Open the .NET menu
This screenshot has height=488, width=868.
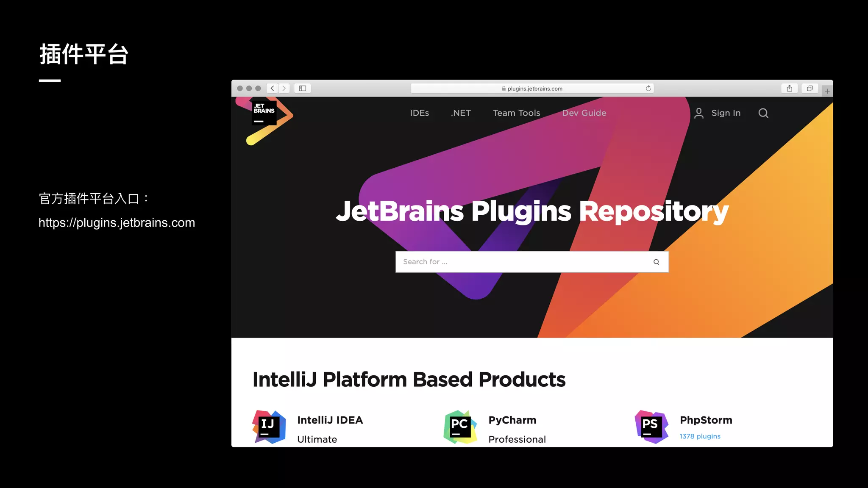click(x=461, y=113)
